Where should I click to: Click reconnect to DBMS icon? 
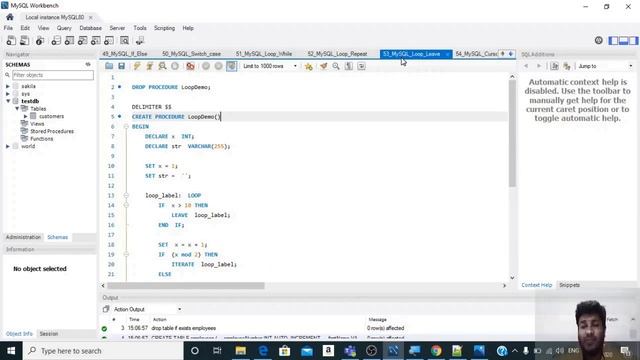point(140,40)
